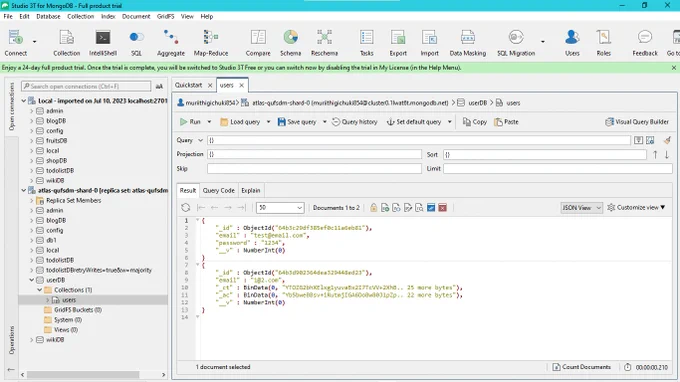The image size is (680, 382).
Task: Collapse the Local connection node
Action: click(24, 101)
